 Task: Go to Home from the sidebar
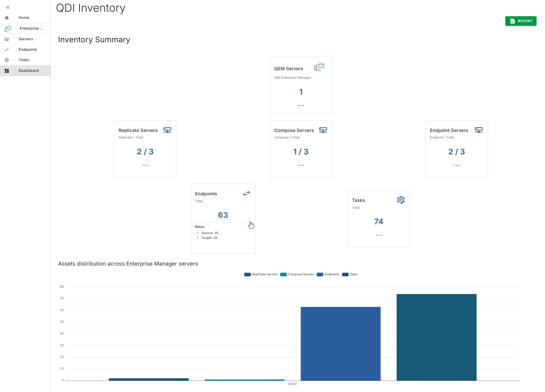click(x=24, y=18)
